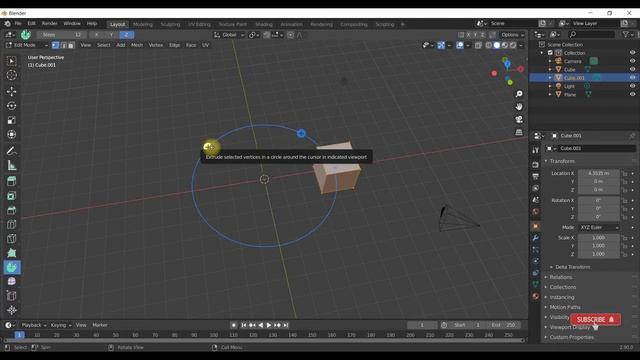Expand the Motion Paths panel
The width and height of the screenshot is (640, 360).
(x=564, y=307)
